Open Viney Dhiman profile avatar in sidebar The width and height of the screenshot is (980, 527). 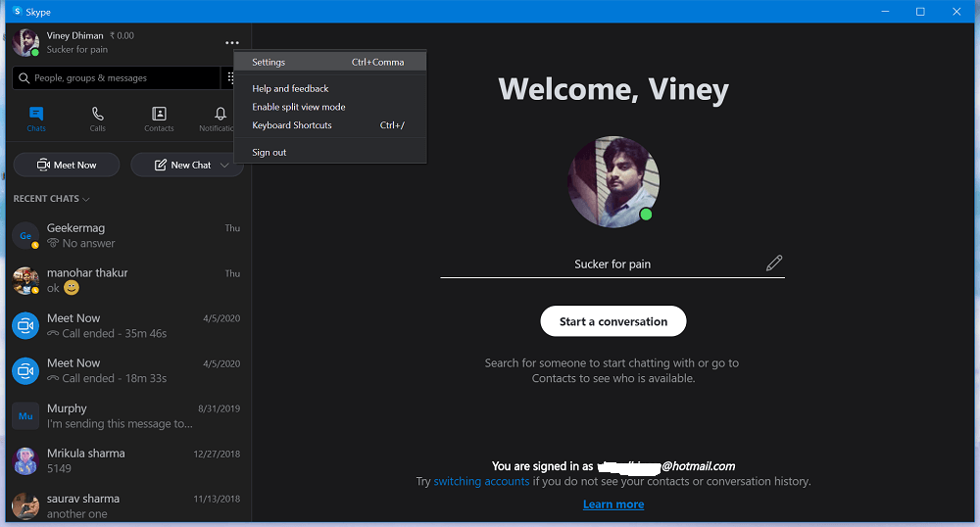(25, 42)
